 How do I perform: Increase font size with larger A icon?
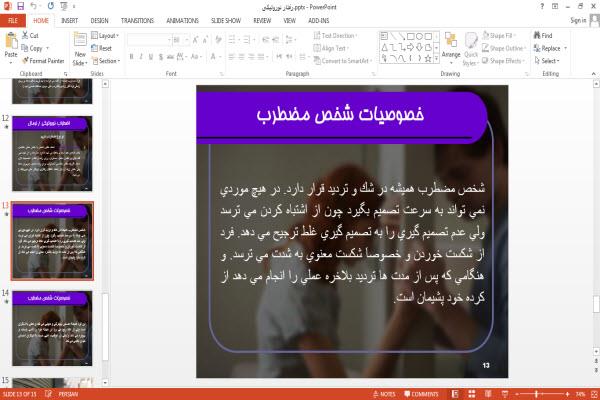coord(196,40)
